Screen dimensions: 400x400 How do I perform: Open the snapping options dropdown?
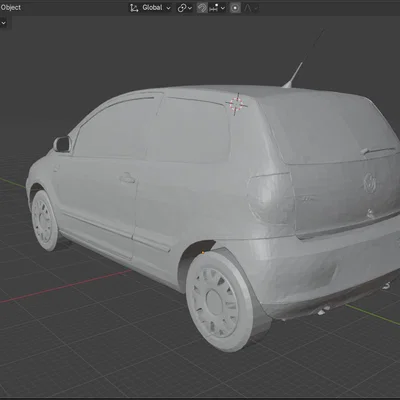tap(217, 8)
